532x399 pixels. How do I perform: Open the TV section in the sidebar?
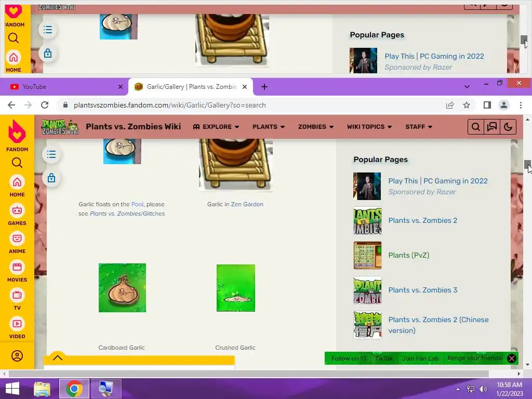tap(17, 300)
